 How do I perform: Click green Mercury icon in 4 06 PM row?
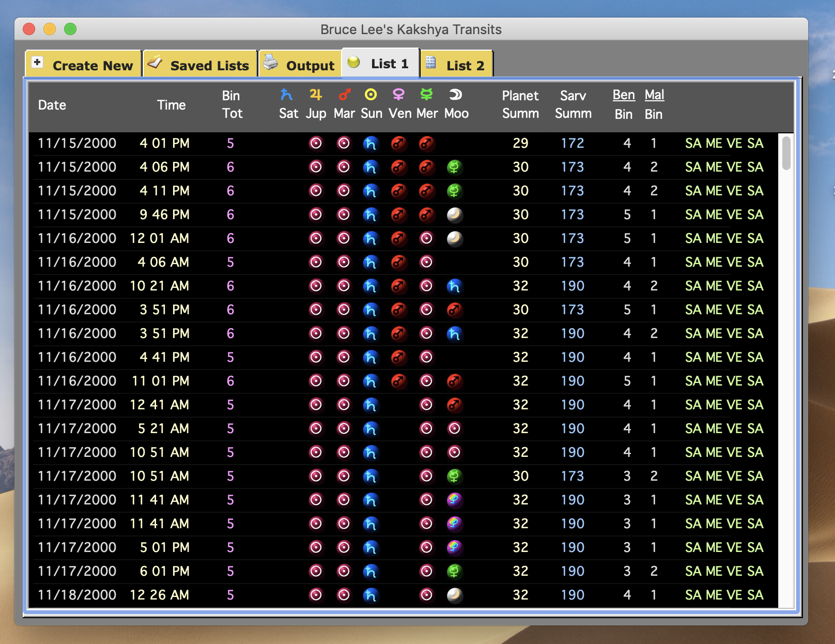pyautogui.click(x=454, y=167)
